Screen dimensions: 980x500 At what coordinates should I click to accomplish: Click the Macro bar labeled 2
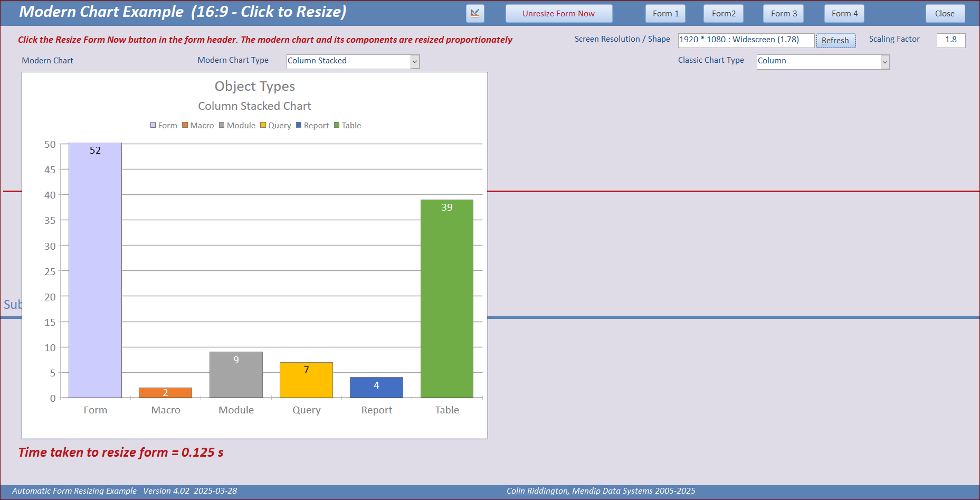click(x=165, y=393)
